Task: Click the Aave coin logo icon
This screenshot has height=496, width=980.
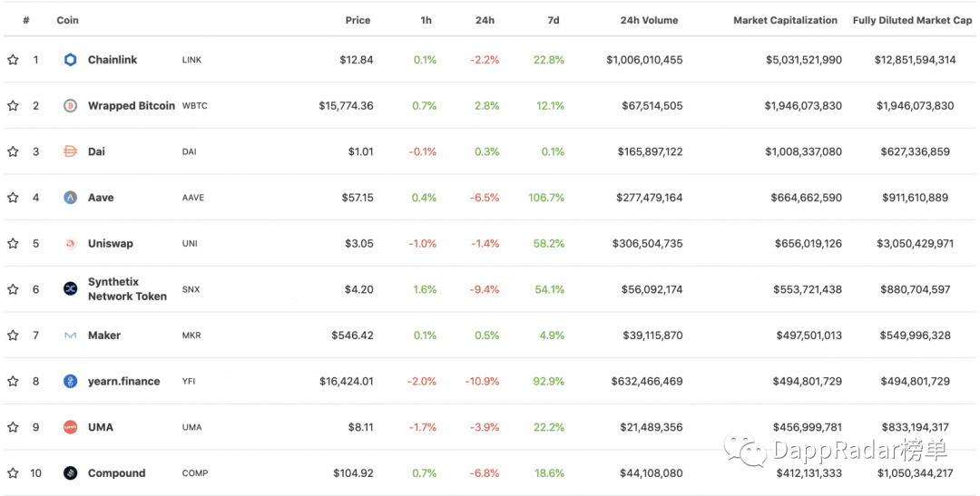Action: click(71, 198)
